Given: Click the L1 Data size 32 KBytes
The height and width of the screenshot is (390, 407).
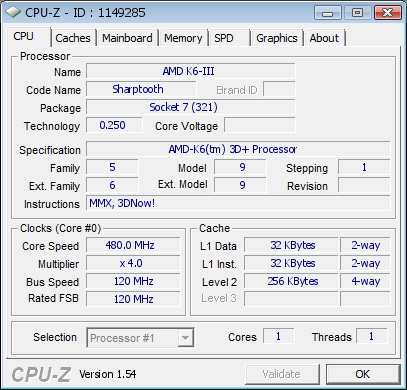Looking at the screenshot, I should tap(291, 246).
